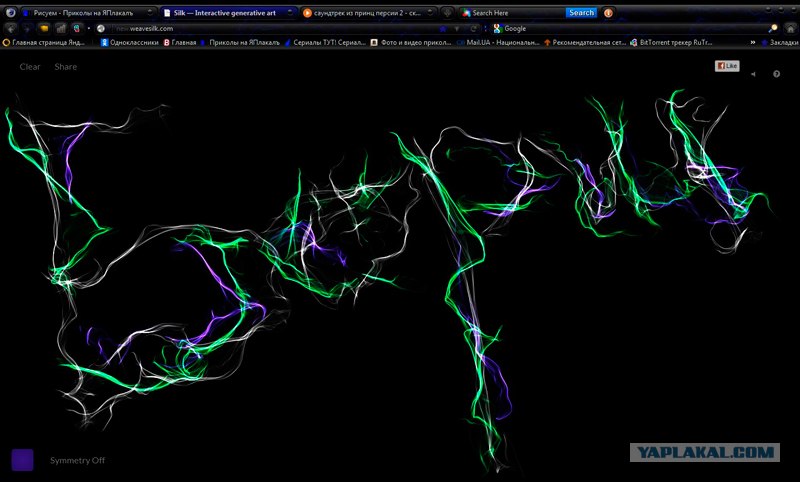Screen dimensions: 800x482
Task: Select the Silk Interactive generative art tab
Action: click(x=225, y=13)
